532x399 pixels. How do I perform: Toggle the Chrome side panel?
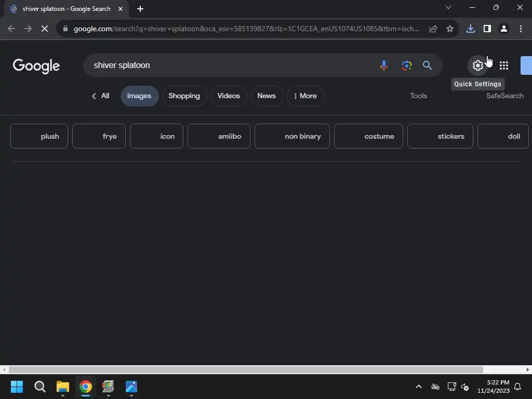487,29
